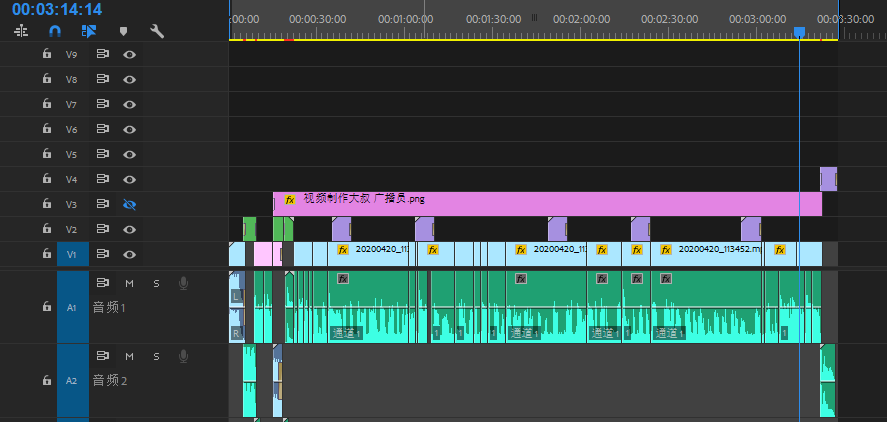Toggle sync lock for track V2

tap(102, 229)
